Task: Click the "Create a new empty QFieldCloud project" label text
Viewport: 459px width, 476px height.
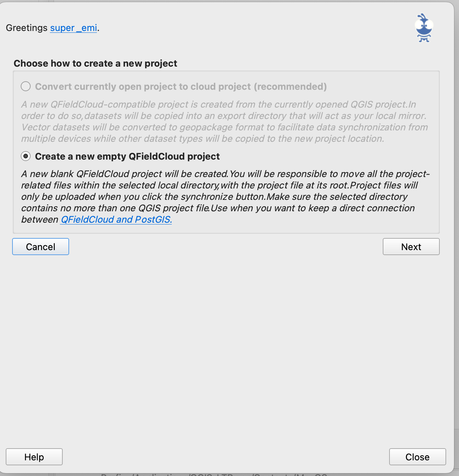Action: 127,156
